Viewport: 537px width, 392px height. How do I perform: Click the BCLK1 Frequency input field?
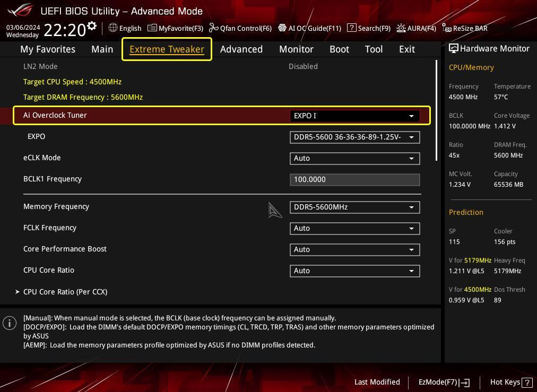[354, 179]
